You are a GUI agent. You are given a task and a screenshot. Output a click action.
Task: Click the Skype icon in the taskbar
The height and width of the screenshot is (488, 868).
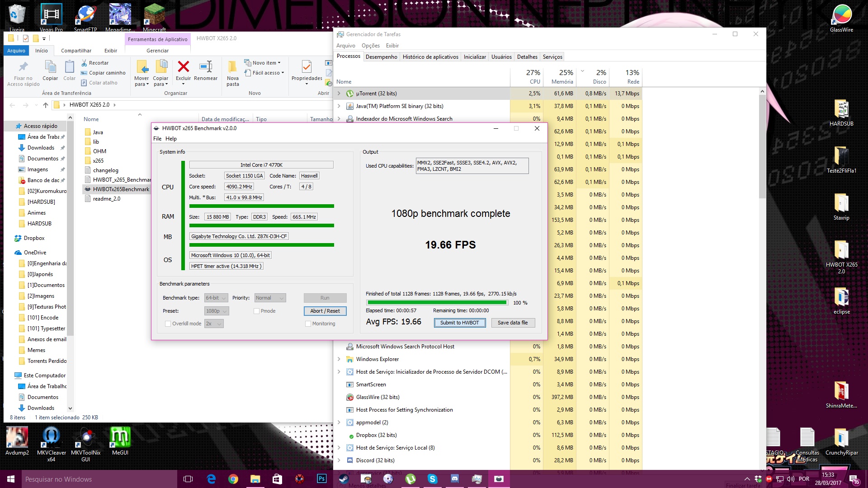pos(432,479)
